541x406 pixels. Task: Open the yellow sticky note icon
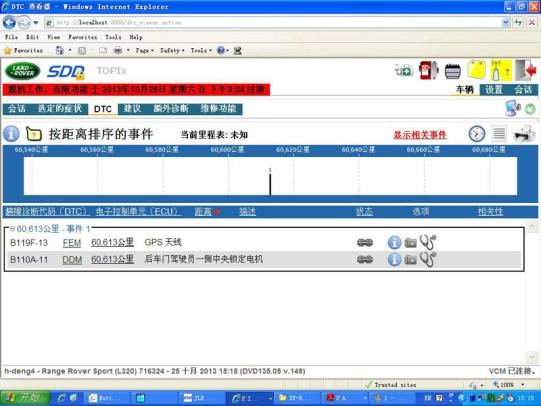click(476, 70)
